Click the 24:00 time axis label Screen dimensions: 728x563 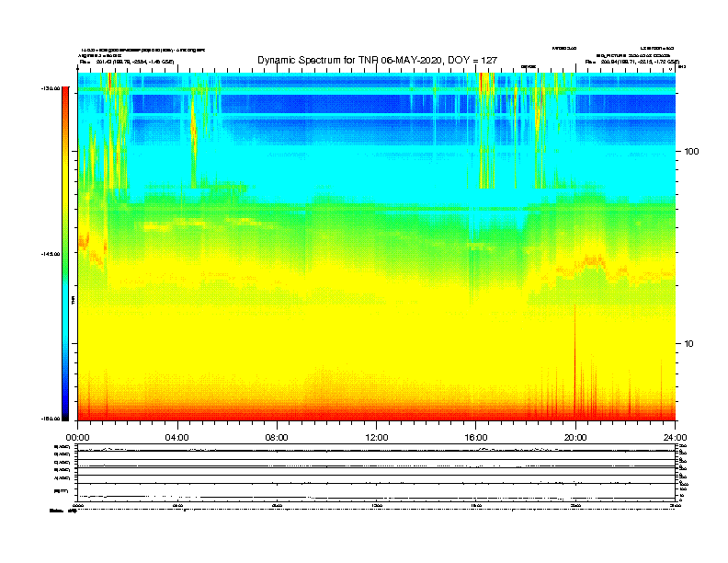[675, 438]
